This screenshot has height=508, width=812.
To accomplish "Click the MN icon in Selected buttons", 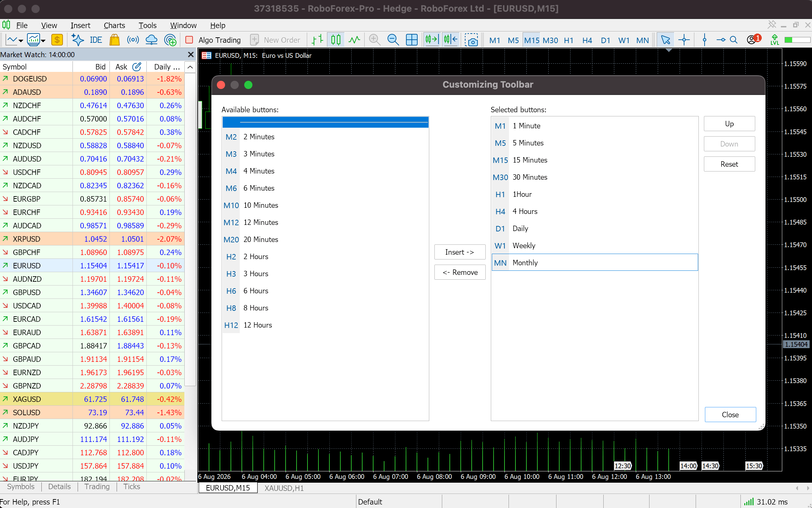I will [x=500, y=263].
